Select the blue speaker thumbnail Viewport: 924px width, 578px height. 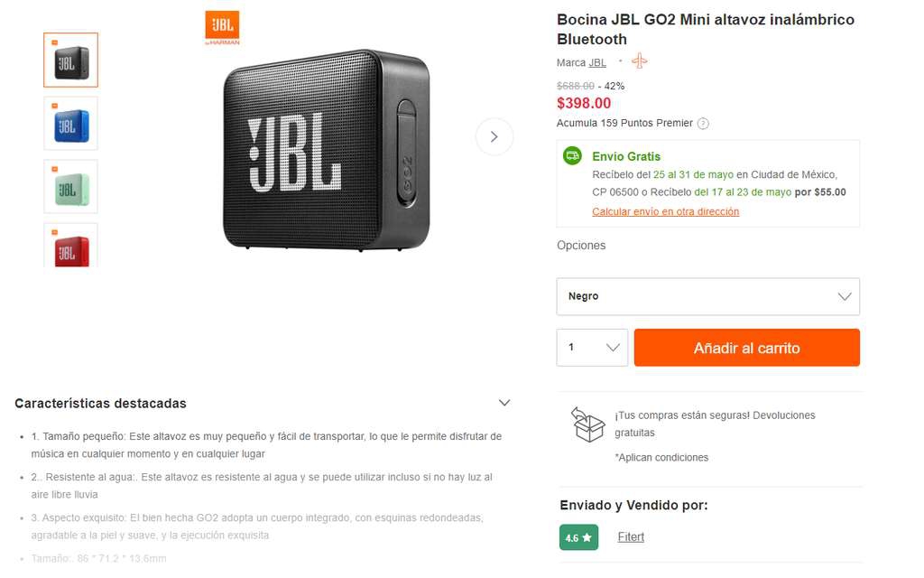(x=70, y=123)
